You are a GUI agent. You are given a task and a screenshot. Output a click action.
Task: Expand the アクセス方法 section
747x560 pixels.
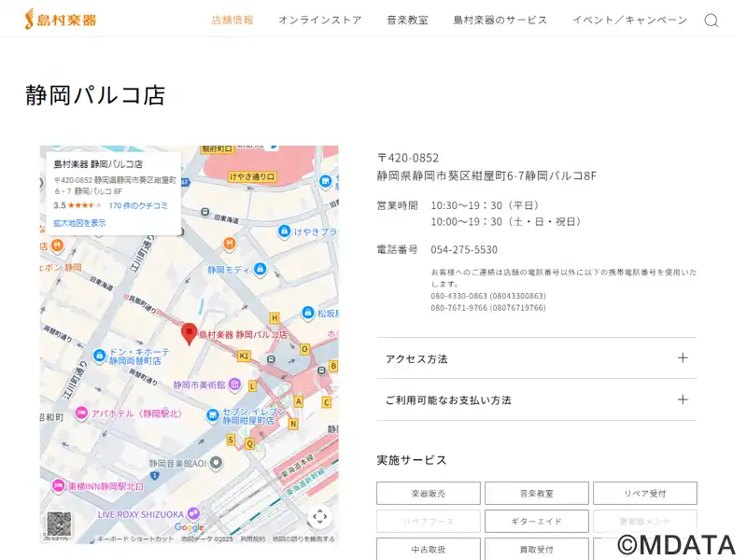[x=536, y=358]
